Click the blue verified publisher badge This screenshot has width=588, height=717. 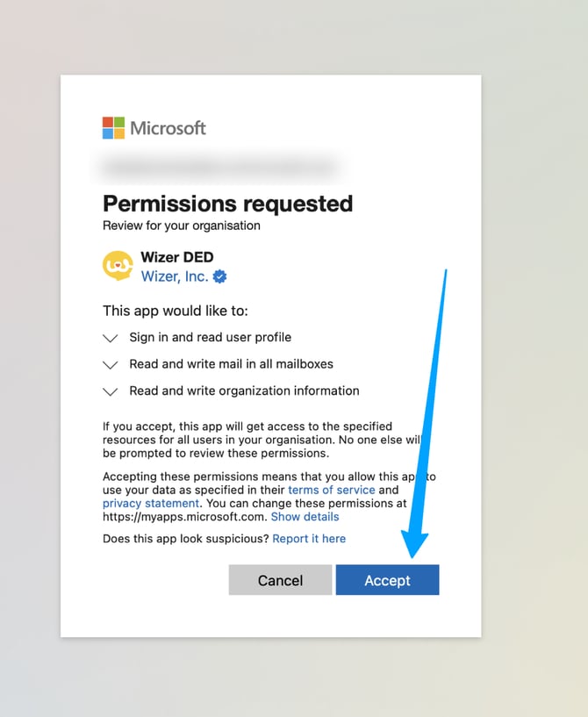tap(220, 276)
